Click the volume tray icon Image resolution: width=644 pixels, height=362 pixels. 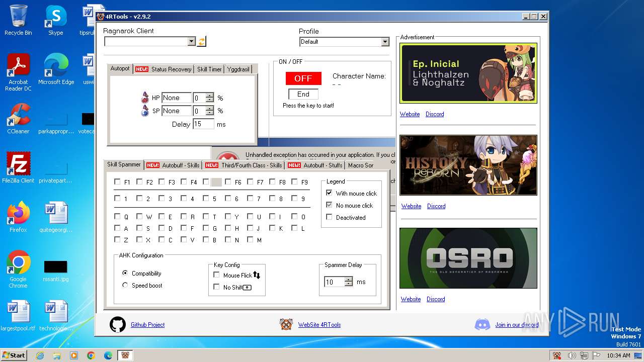click(573, 355)
